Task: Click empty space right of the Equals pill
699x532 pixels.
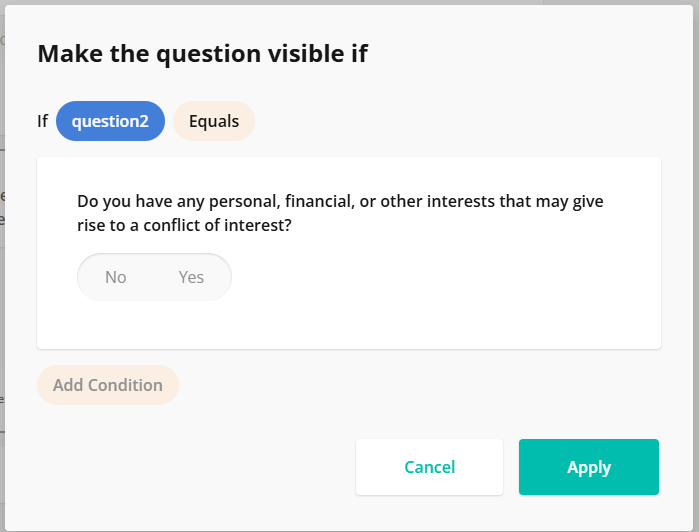Action: (x=450, y=122)
